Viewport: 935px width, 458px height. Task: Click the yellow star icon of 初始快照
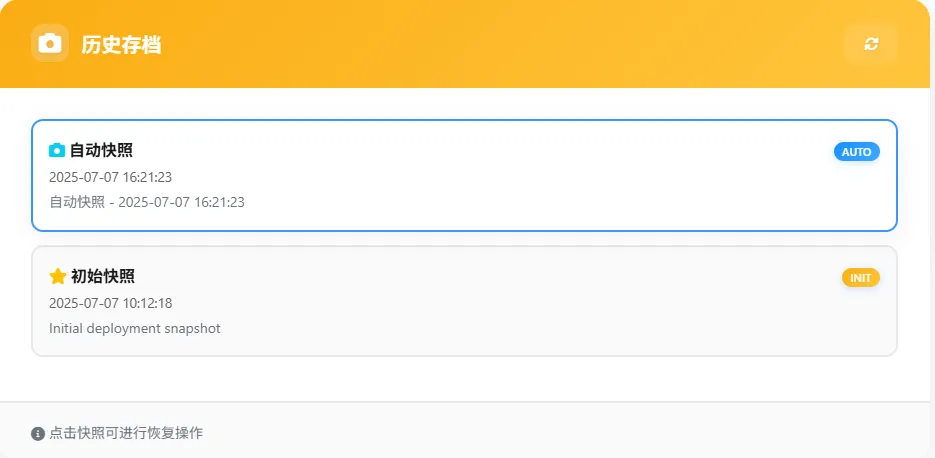(58, 277)
